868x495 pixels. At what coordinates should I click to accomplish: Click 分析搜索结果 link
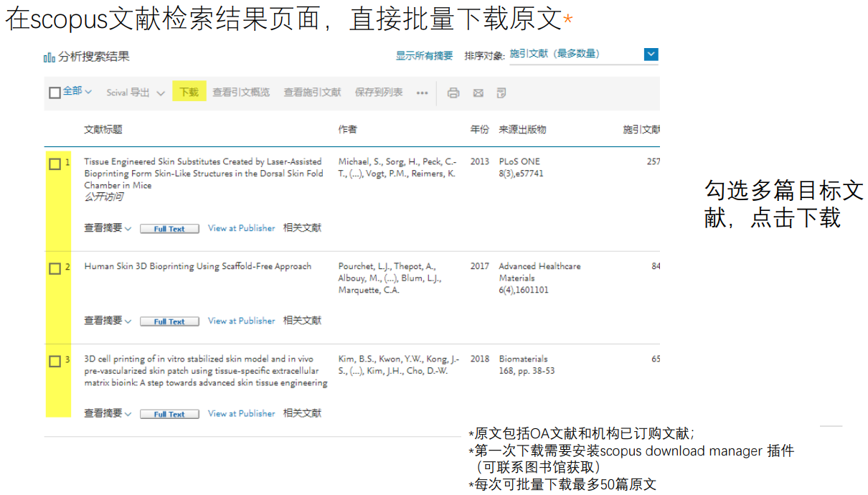click(94, 57)
